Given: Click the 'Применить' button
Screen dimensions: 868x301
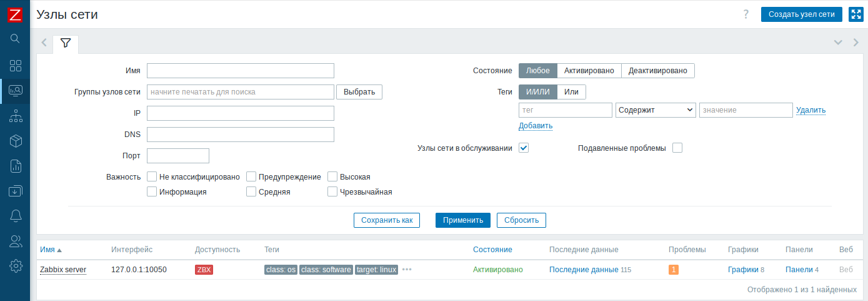Looking at the screenshot, I should (x=462, y=220).
